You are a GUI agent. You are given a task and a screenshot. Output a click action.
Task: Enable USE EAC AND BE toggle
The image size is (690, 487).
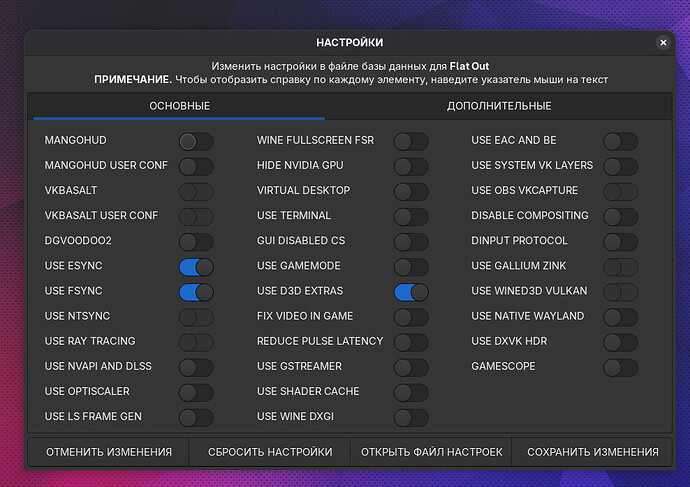point(620,141)
